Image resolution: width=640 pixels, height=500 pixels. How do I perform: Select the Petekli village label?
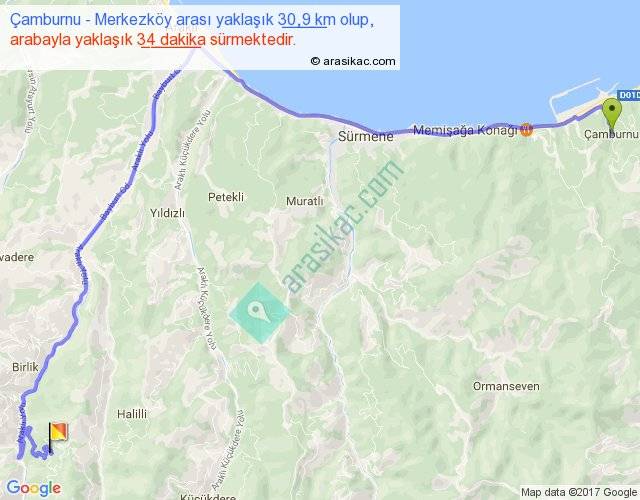[226, 197]
